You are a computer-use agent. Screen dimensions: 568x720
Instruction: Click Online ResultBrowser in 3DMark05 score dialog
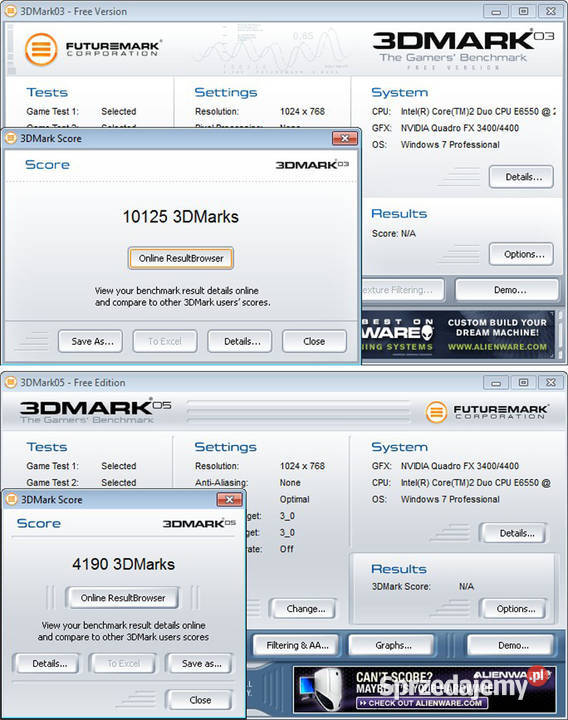pos(123,598)
